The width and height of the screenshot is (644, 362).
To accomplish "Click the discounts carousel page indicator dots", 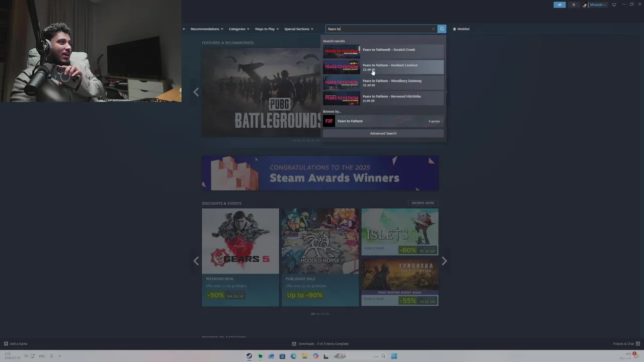I will click(x=320, y=314).
